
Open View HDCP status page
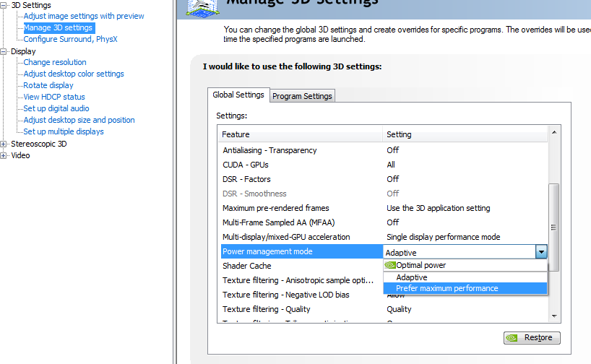pyautogui.click(x=54, y=97)
